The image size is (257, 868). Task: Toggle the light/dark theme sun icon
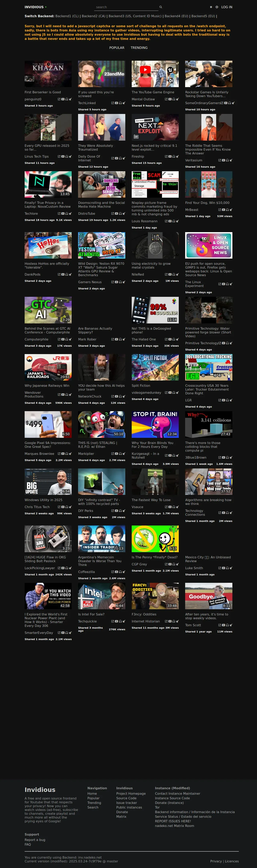click(x=211, y=7)
